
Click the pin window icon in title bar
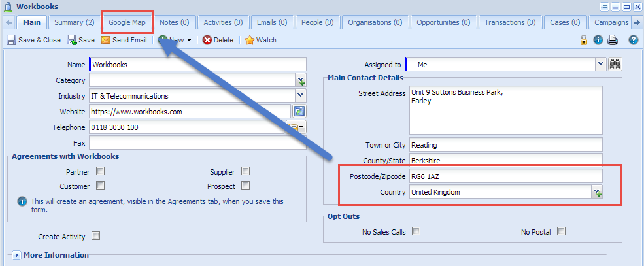[x=604, y=7]
